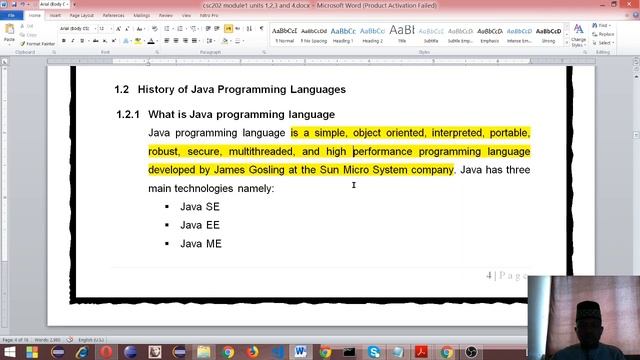Screen dimensions: 640x360
Task: Click the Increase Indent icon
Action: click(x=217, y=29)
